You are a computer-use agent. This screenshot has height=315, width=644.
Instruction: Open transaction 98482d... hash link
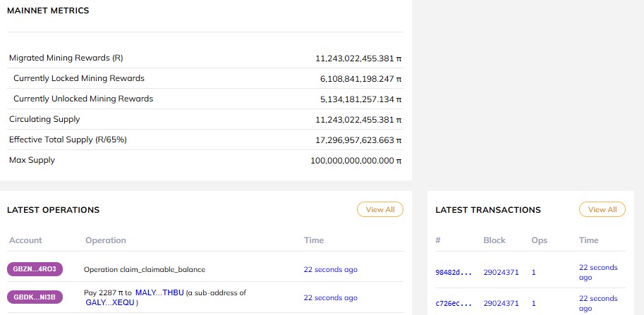point(454,272)
